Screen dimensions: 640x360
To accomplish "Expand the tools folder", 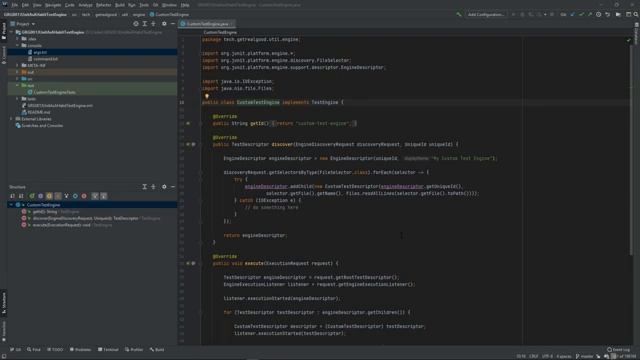I will coord(18,99).
